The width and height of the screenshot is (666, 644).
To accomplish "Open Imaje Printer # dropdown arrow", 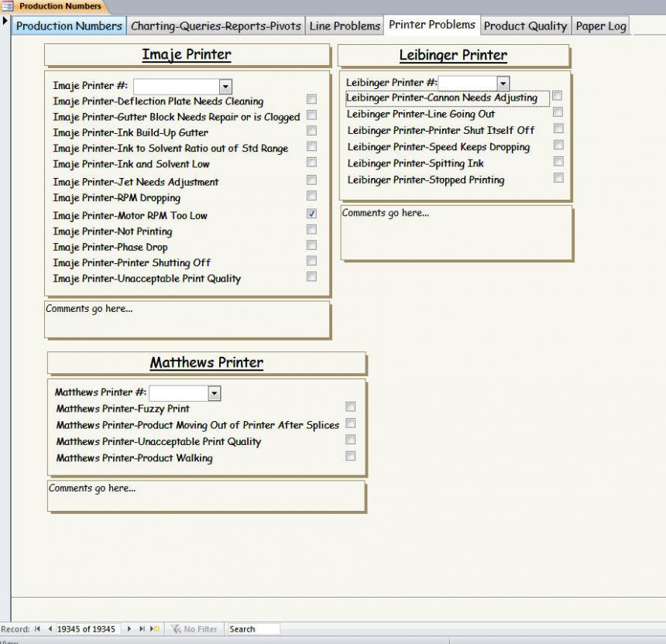I will coord(225,87).
